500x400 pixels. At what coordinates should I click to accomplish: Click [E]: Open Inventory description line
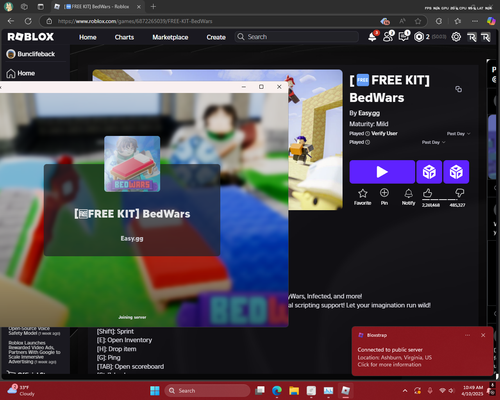pos(124,340)
